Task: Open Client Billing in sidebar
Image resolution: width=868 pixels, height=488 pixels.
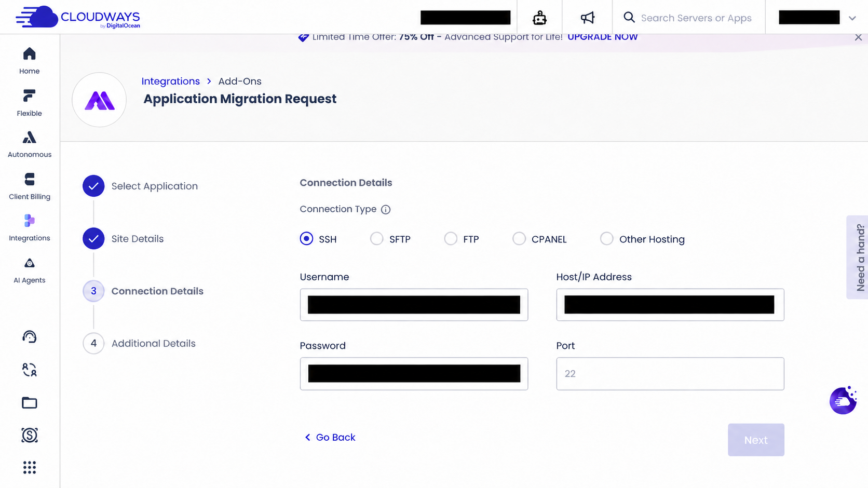Action: [30, 186]
